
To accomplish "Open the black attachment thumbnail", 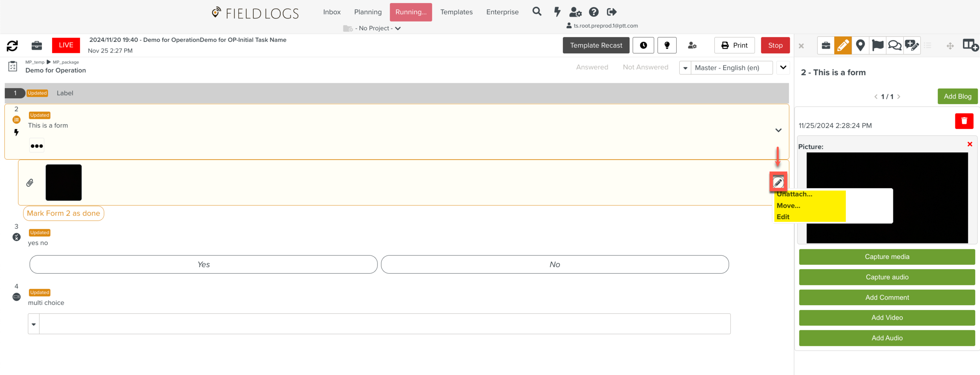I will [x=64, y=183].
